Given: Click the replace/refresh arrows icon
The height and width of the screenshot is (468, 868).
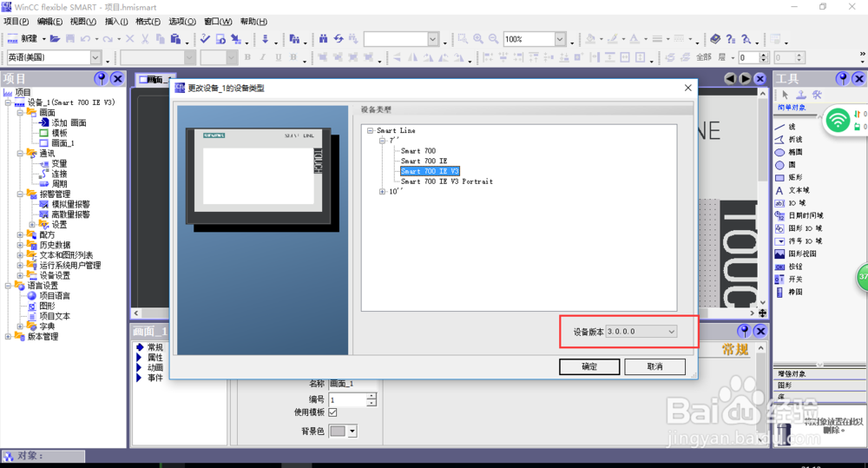Looking at the screenshot, I should point(339,39).
